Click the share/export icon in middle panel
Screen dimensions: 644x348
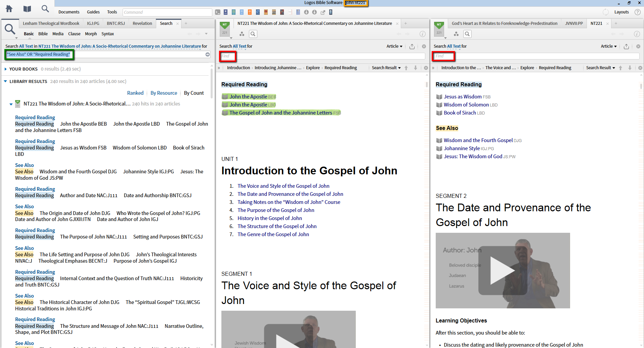412,46
